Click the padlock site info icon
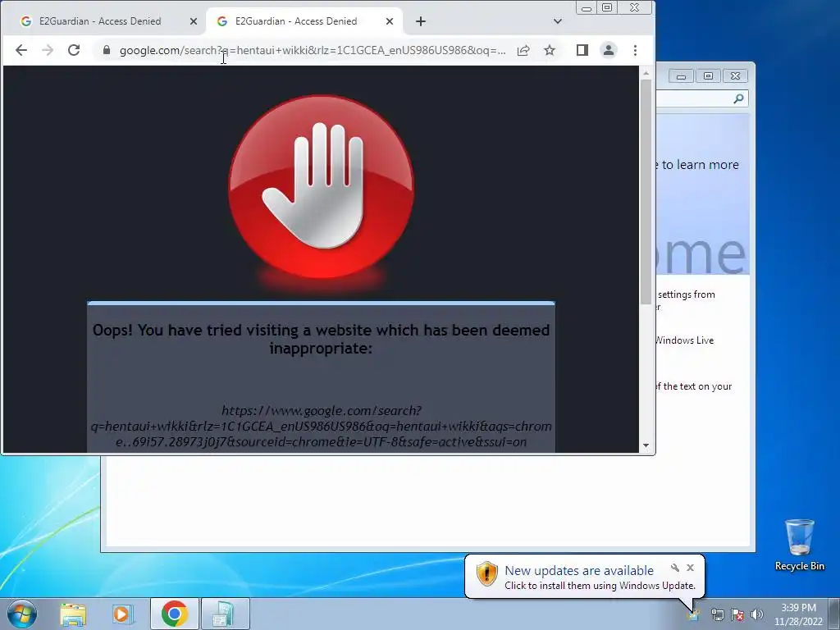 [x=106, y=50]
